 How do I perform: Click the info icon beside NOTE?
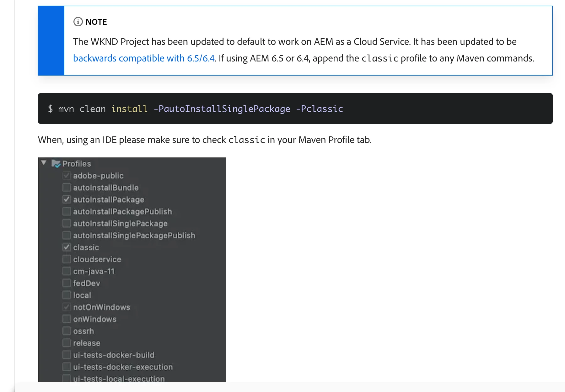pyautogui.click(x=78, y=22)
